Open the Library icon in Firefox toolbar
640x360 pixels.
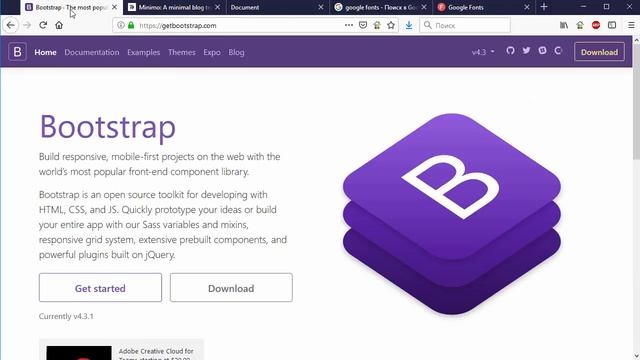click(x=564, y=25)
